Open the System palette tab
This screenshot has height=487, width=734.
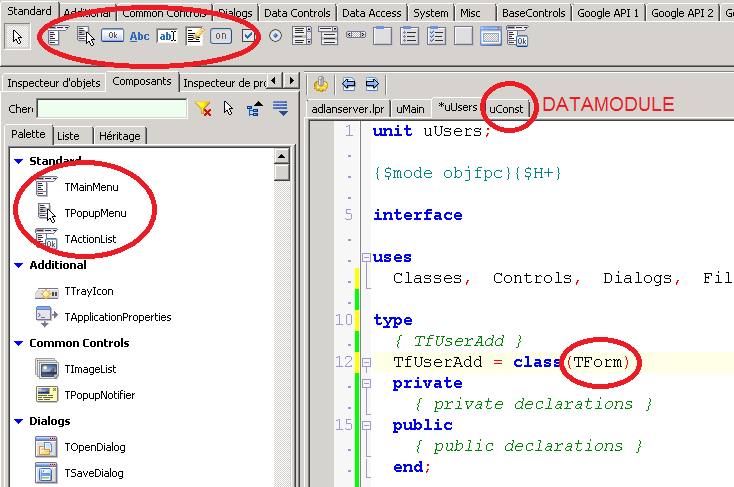pos(431,13)
